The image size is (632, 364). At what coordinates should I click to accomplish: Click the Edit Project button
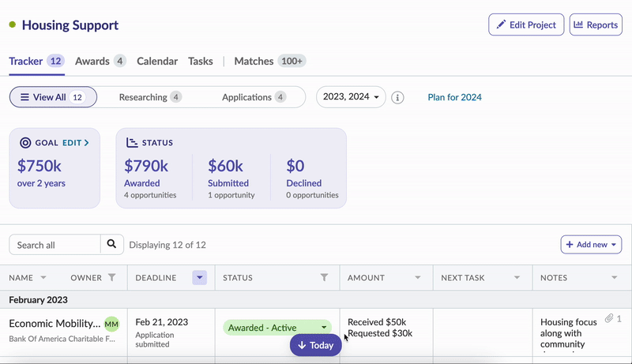point(526,24)
